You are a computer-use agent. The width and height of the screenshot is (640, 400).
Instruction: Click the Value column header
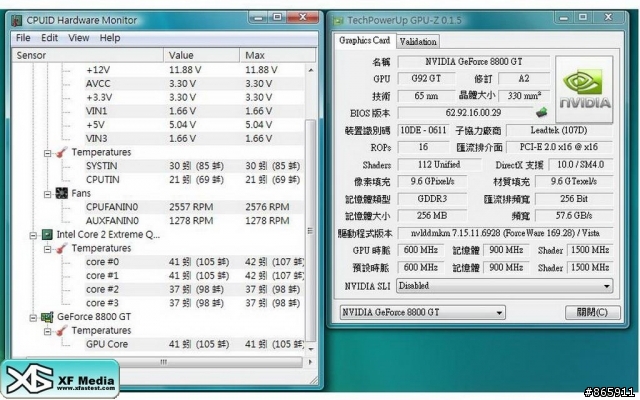click(x=202, y=55)
